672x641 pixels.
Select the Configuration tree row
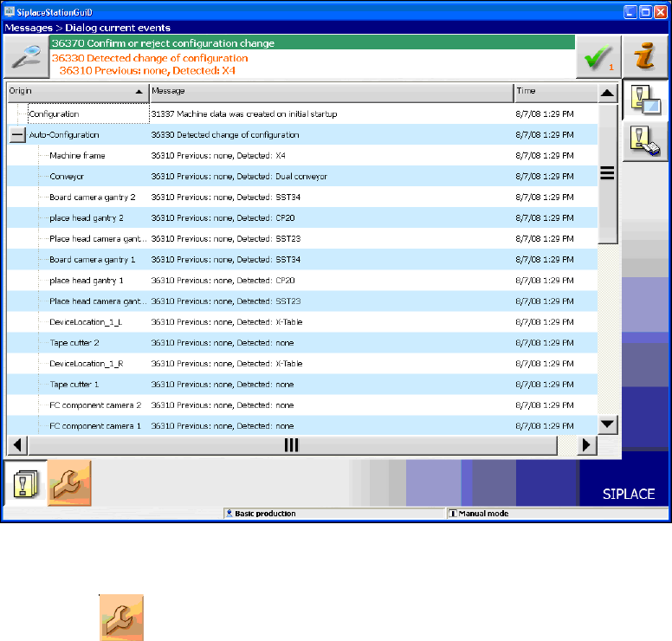(302, 114)
